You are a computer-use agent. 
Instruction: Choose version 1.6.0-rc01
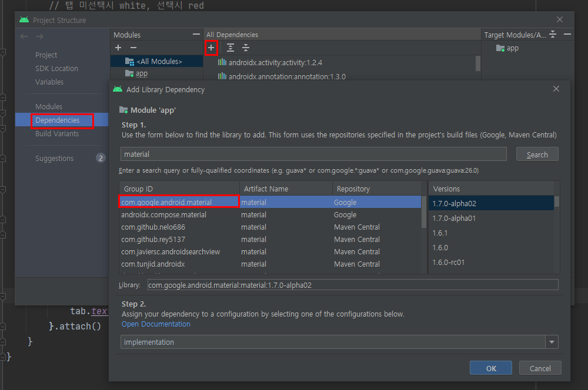click(x=491, y=262)
